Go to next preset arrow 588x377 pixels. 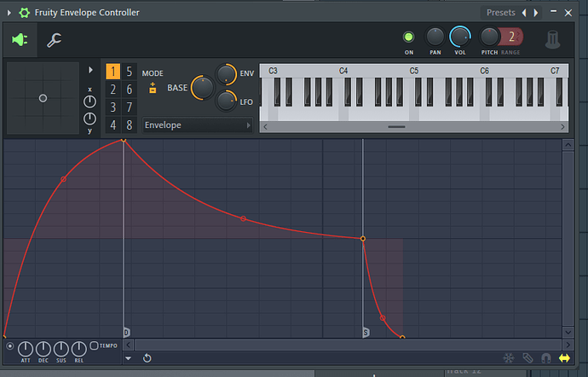(536, 13)
